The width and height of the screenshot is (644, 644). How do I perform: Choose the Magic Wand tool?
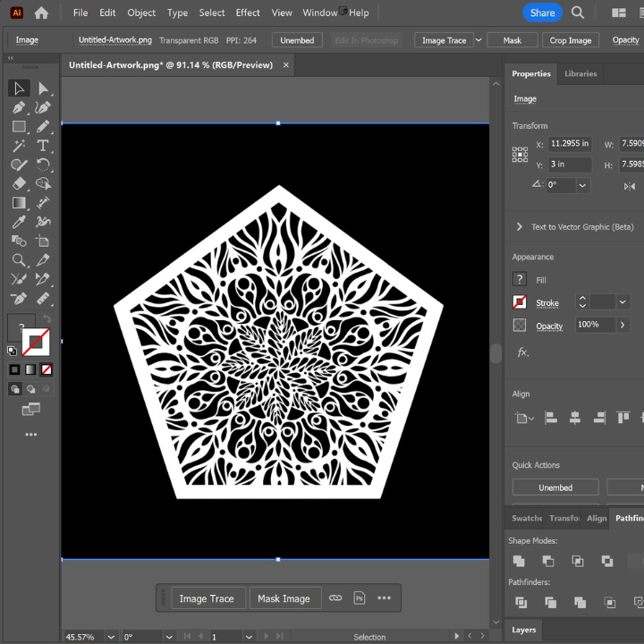click(19, 146)
